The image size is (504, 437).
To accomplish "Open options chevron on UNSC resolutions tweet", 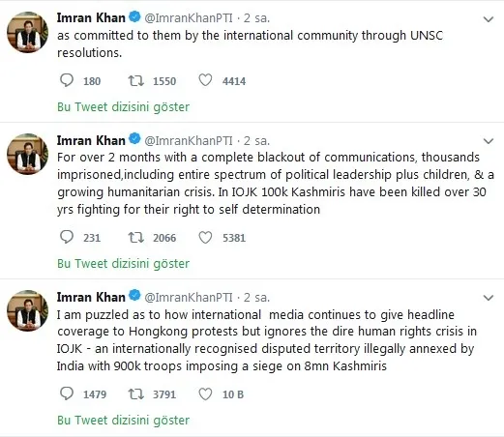I will 489,19.
